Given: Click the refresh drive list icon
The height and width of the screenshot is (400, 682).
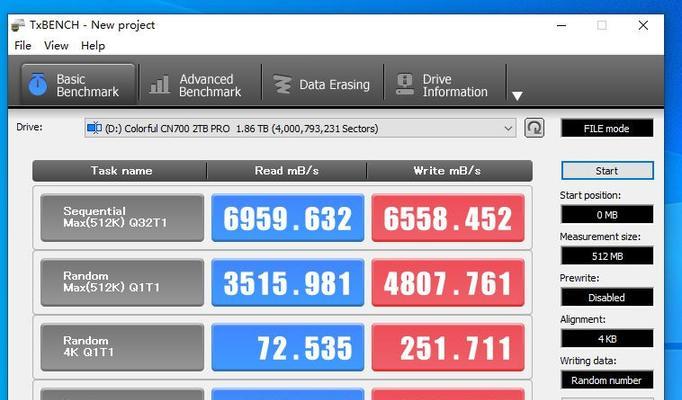Looking at the screenshot, I should [x=534, y=128].
